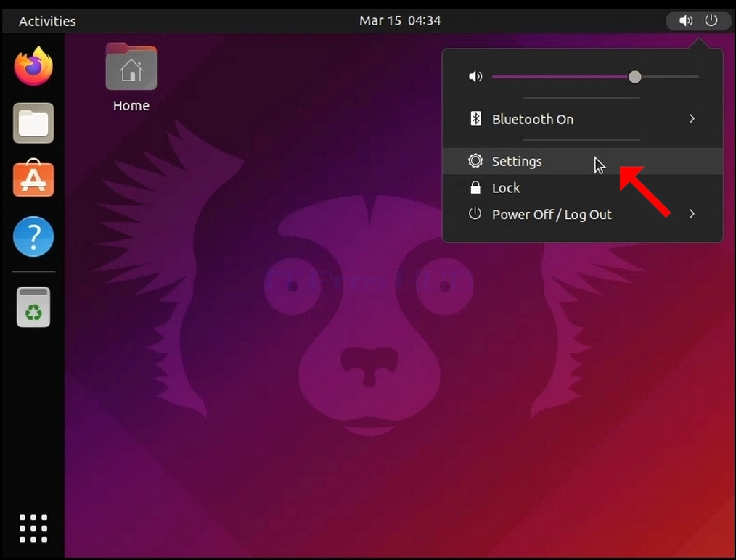
Task: Open the Home folder desktop icon
Action: pos(131,67)
